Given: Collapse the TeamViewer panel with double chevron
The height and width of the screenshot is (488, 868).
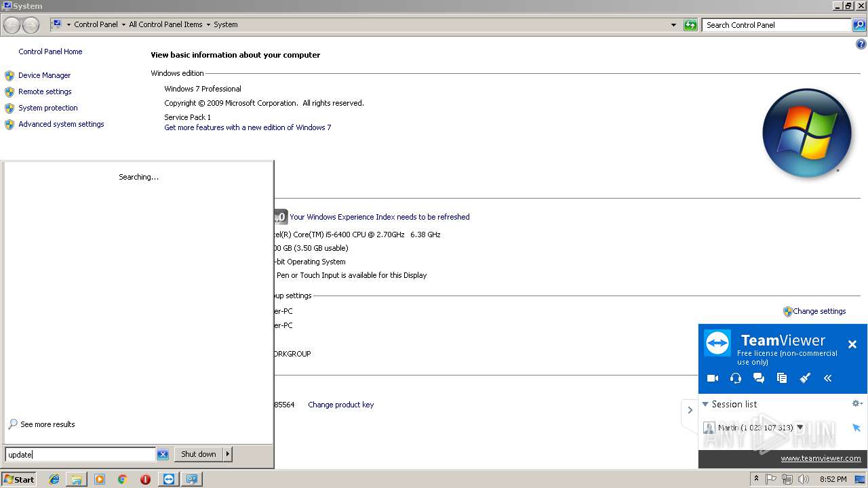Looking at the screenshot, I should coord(828,378).
